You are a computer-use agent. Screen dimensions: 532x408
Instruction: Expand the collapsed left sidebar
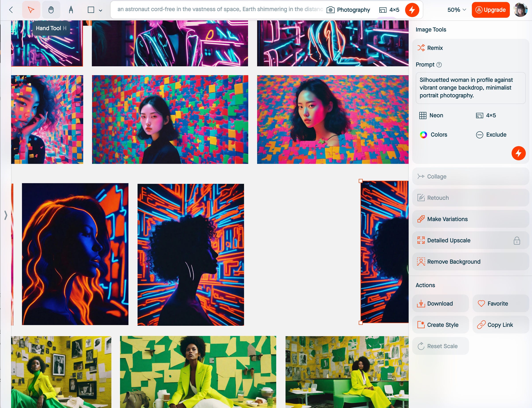click(5, 215)
